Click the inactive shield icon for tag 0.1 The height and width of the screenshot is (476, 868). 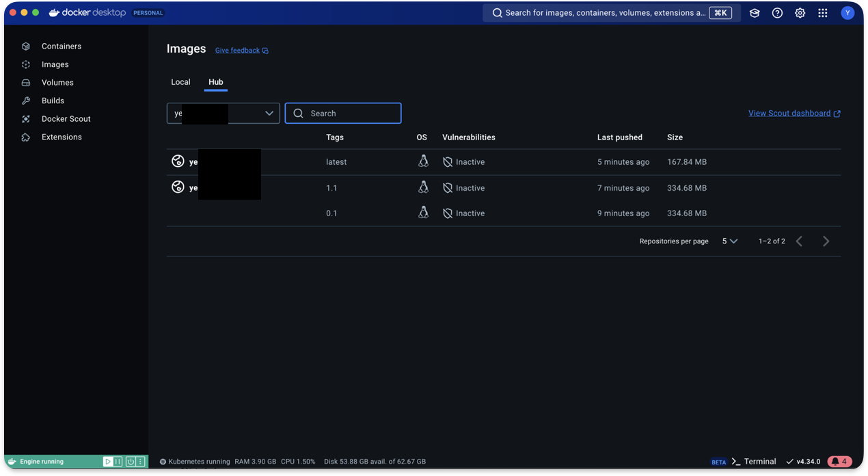click(448, 213)
